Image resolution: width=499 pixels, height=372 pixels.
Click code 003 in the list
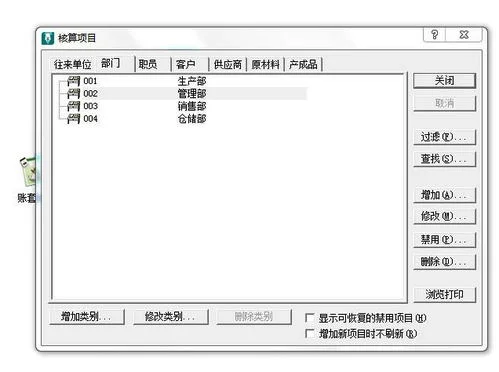click(90, 106)
